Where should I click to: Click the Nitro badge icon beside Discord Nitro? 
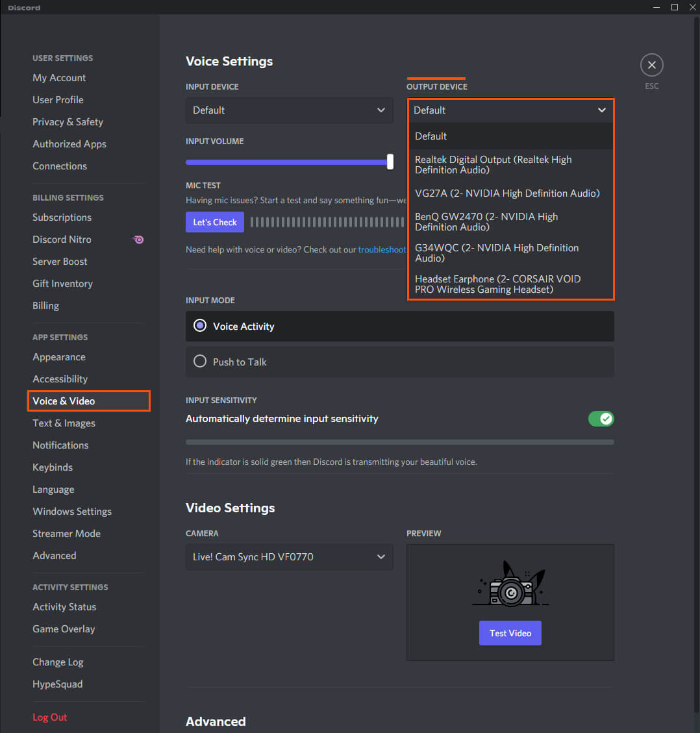(138, 240)
